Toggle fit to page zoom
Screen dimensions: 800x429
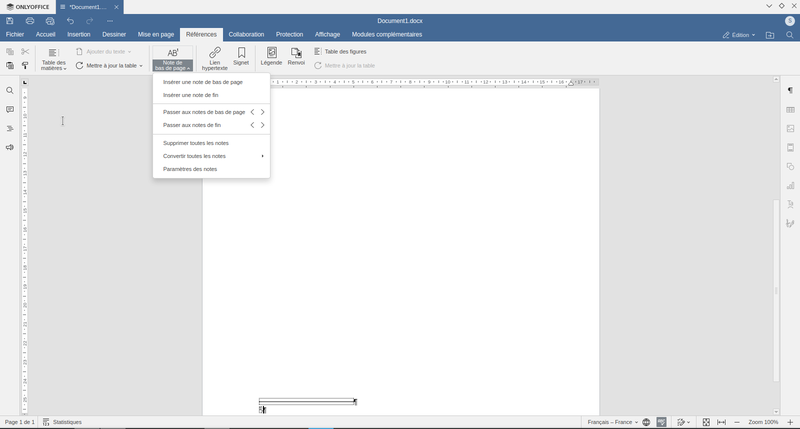pyautogui.click(x=706, y=422)
